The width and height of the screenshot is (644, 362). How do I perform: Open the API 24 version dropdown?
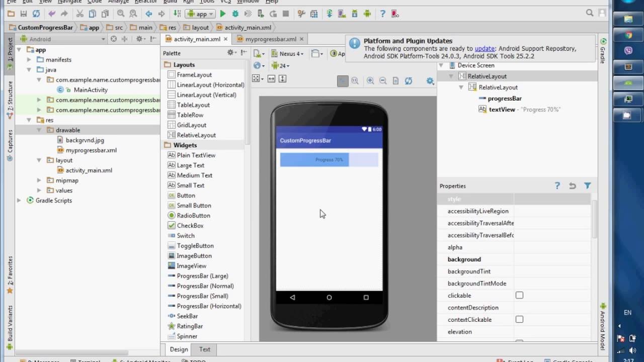click(280, 66)
